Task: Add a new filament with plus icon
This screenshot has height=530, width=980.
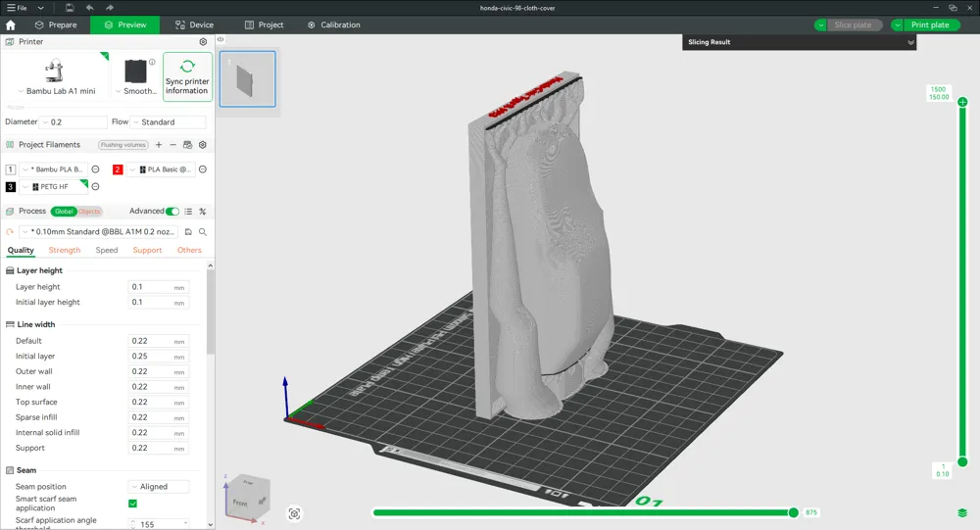Action: [159, 145]
